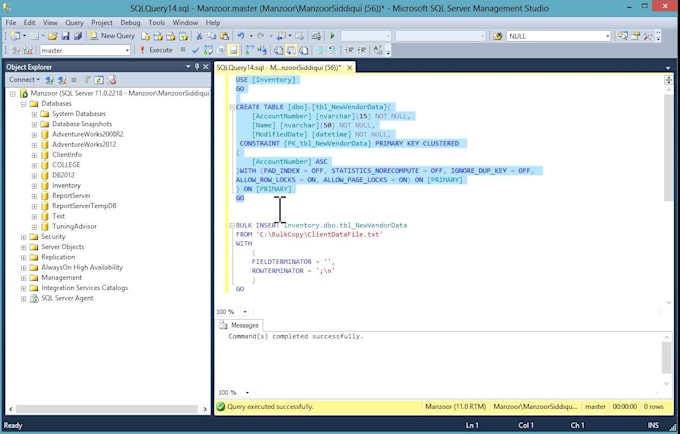
Task: Click the query editor vertical scrollbar thumb
Action: tap(668, 147)
